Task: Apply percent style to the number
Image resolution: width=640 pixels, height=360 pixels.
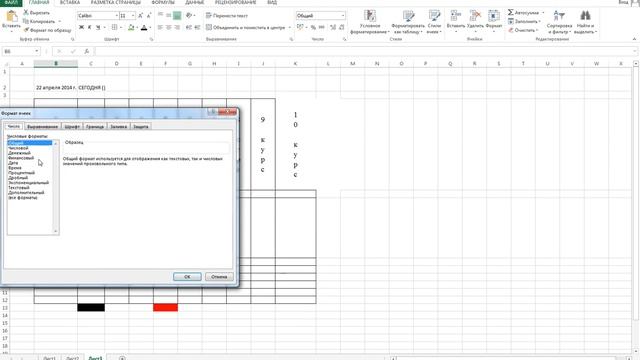Action: pos(313,27)
